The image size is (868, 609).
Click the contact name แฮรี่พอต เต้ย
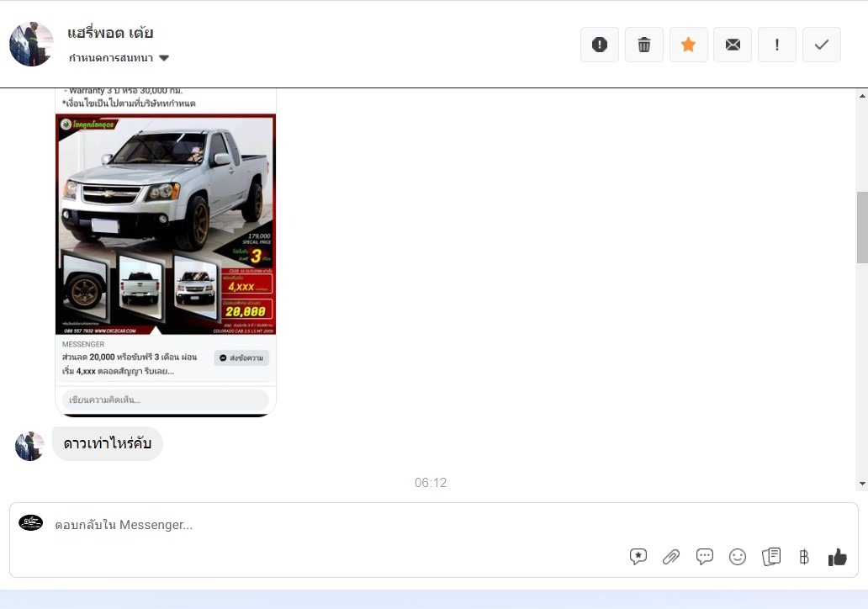[x=110, y=33]
